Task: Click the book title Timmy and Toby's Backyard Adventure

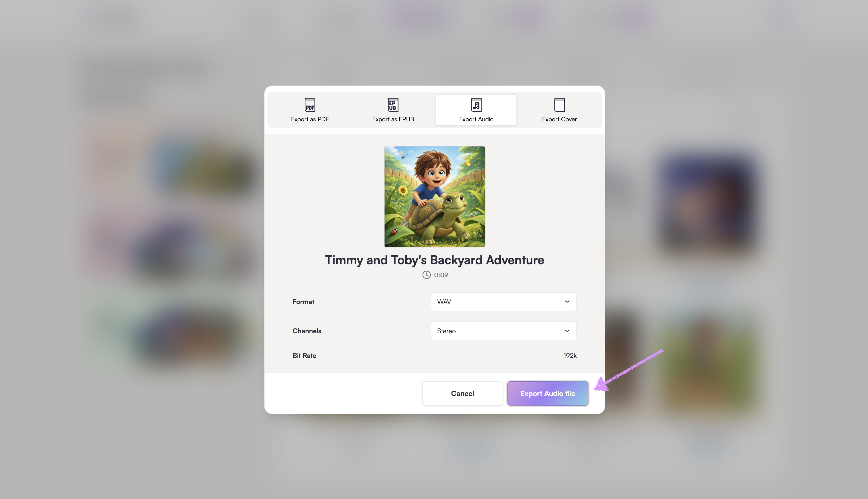Action: (435, 260)
